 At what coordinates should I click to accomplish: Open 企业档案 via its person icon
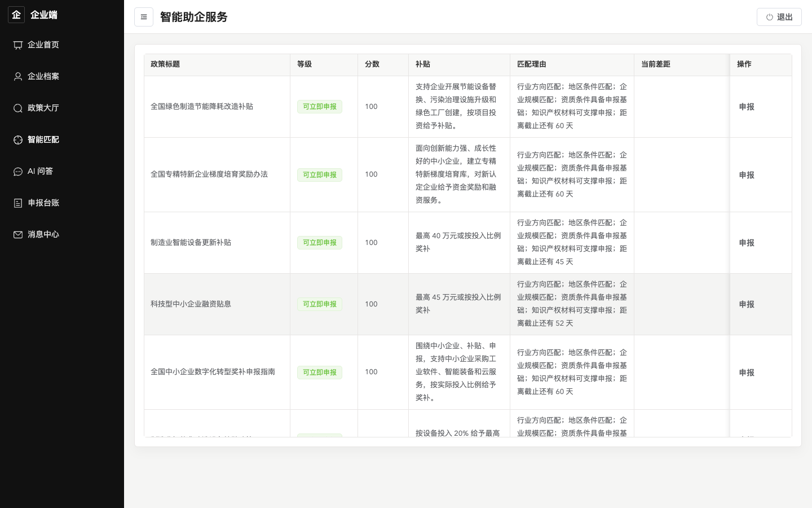point(18,77)
